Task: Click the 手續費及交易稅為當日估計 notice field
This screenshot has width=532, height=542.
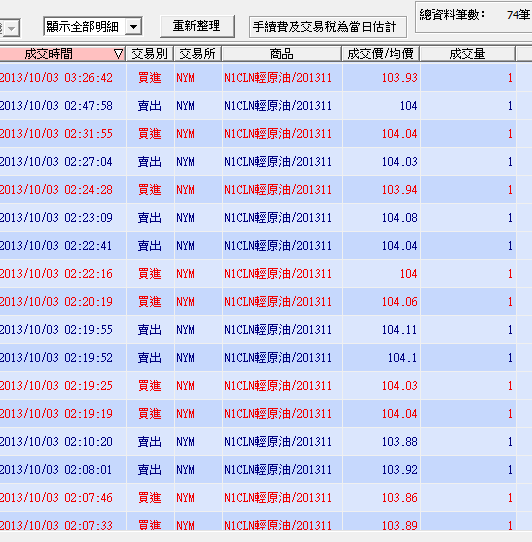Action: (327, 27)
